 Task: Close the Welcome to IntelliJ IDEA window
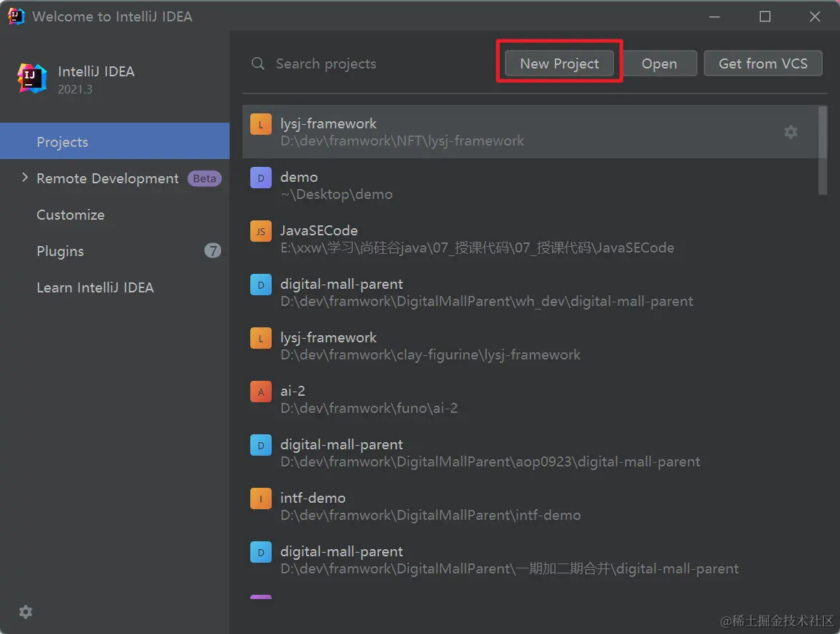click(x=815, y=16)
